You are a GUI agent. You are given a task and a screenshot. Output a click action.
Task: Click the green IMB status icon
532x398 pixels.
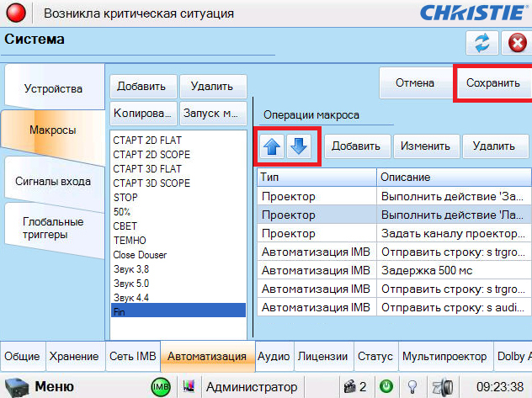[x=161, y=387]
